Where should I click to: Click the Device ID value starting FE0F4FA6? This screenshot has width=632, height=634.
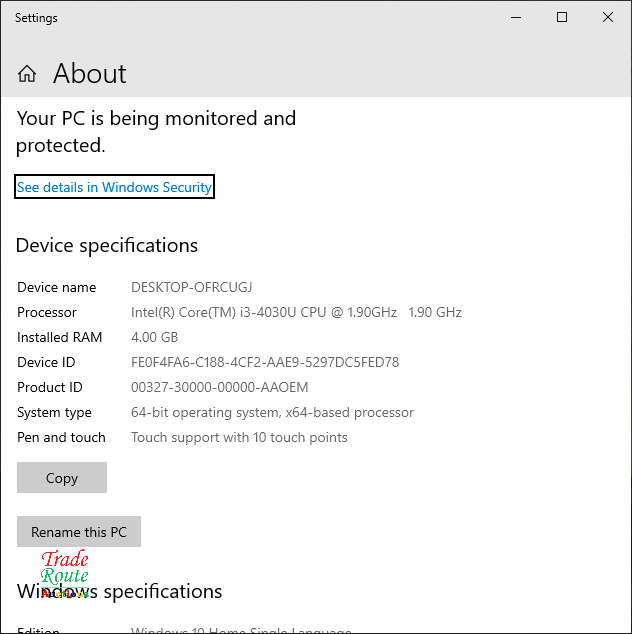point(265,362)
